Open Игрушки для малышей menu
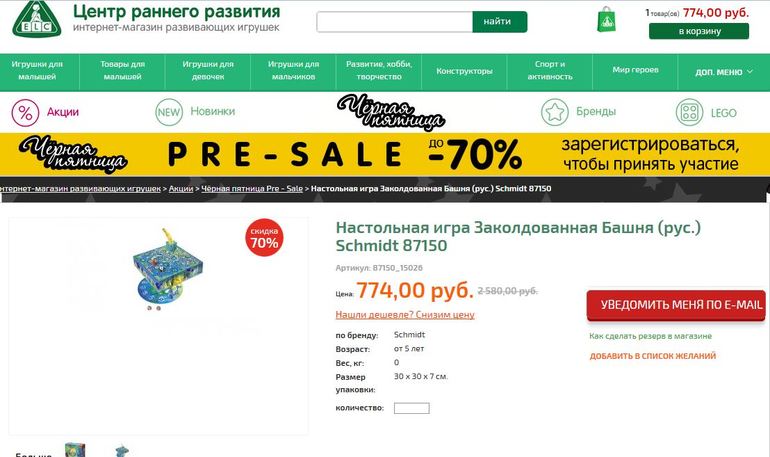Screen dimensions: 770x457 [x=37, y=71]
